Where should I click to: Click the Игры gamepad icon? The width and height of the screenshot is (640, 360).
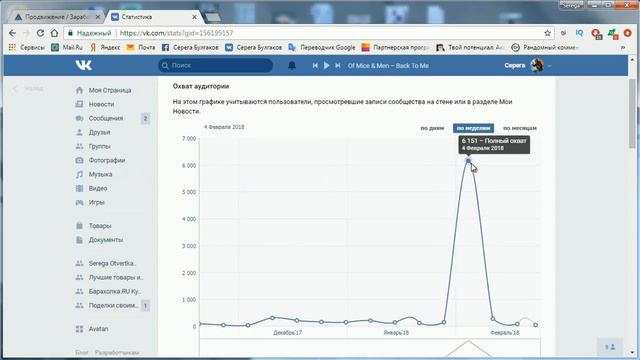pyautogui.click(x=79, y=202)
